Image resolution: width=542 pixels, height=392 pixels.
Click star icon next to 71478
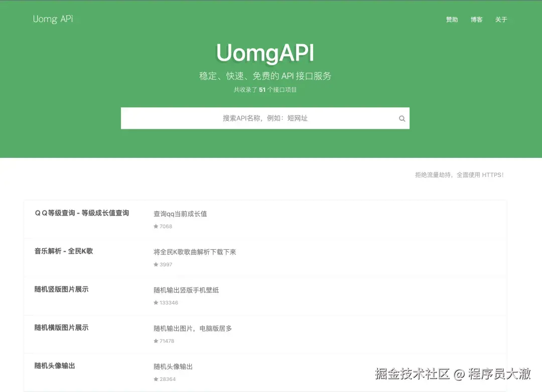tap(156, 341)
